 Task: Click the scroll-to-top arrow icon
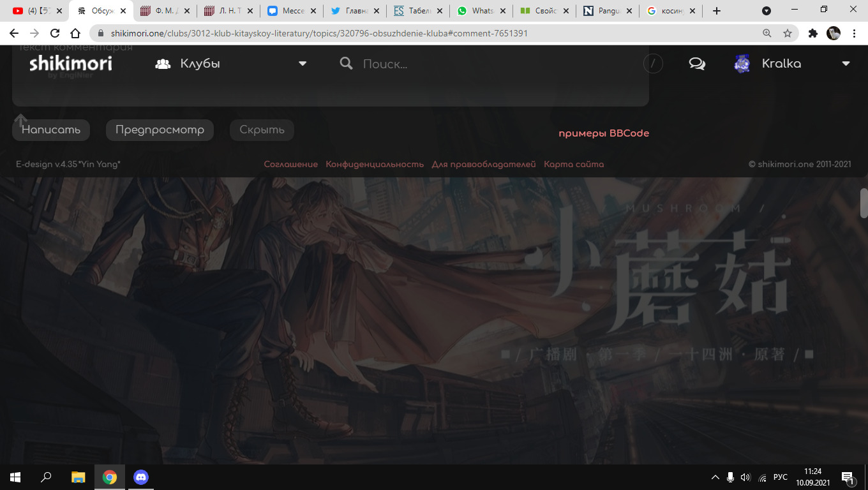pos(21,120)
